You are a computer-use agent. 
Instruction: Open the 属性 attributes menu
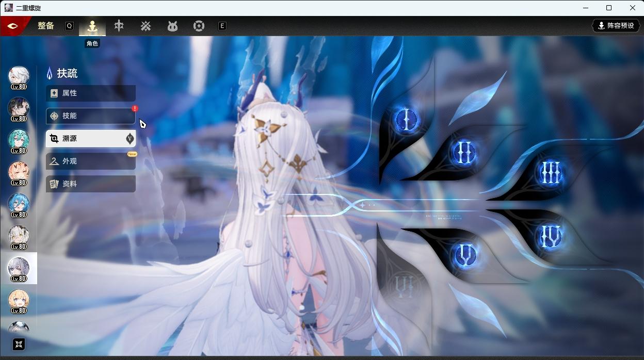tap(91, 93)
